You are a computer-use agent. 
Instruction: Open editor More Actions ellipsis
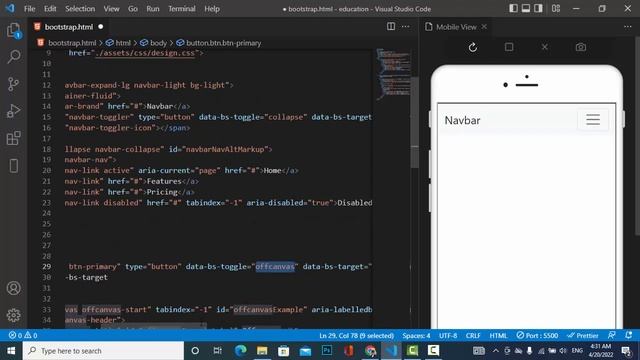tap(405, 27)
